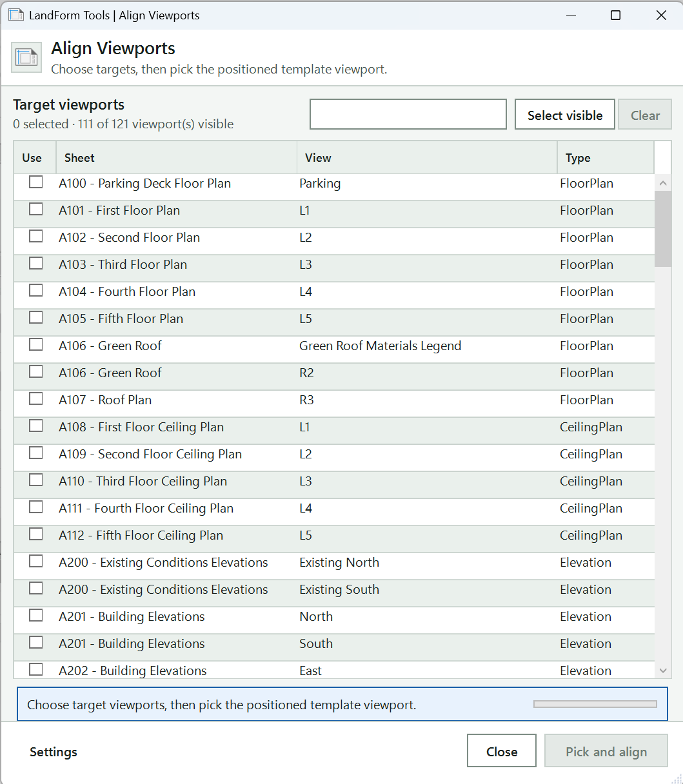The height and width of the screenshot is (784, 683).
Task: Sort by the View column header
Action: 427,158
